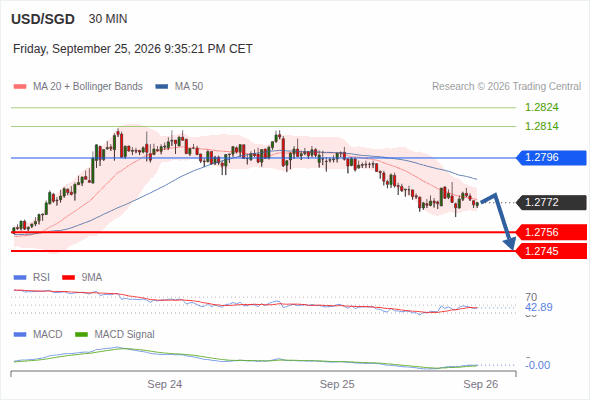
Task: Click the RSI value 42.89 label
Action: 539,307
